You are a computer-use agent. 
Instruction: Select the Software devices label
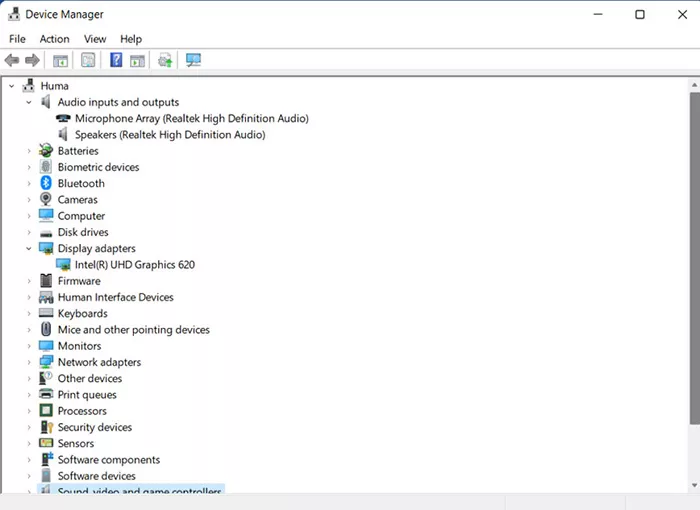[96, 476]
